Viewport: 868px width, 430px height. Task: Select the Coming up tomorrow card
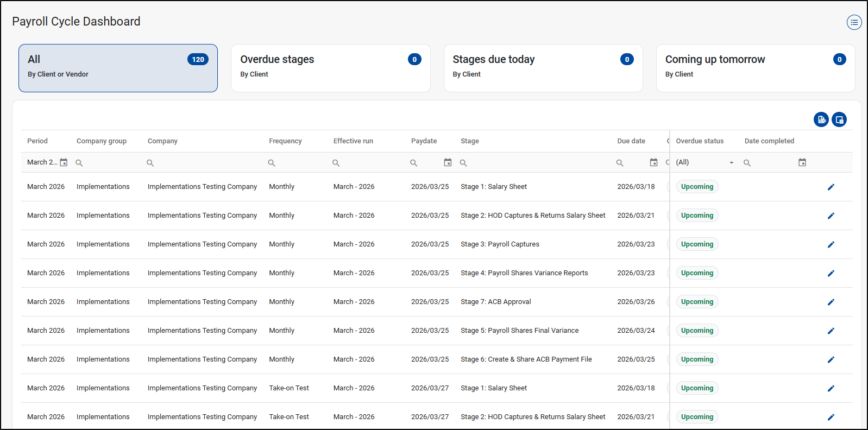point(755,68)
